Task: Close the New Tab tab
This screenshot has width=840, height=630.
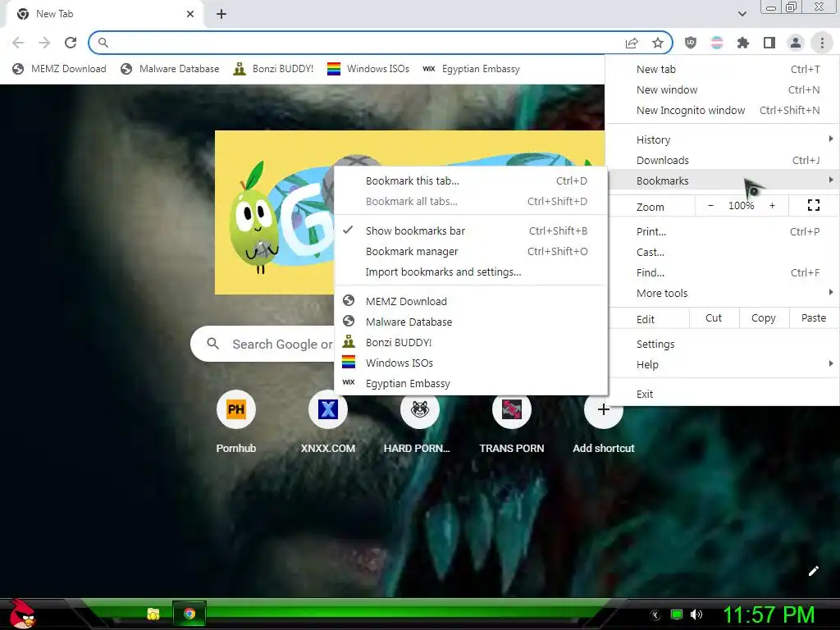Action: [190, 14]
